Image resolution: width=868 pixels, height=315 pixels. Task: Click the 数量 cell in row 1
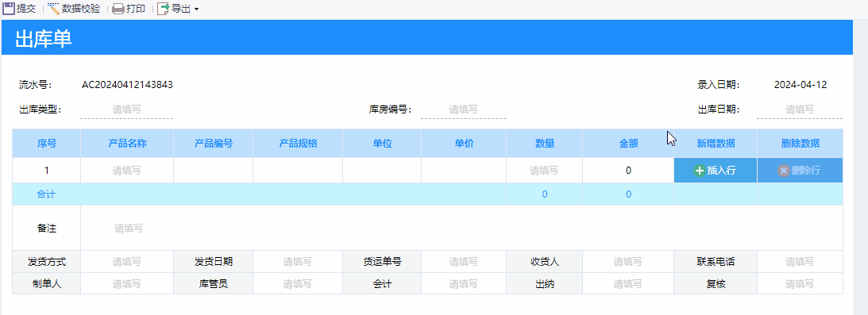pyautogui.click(x=544, y=171)
